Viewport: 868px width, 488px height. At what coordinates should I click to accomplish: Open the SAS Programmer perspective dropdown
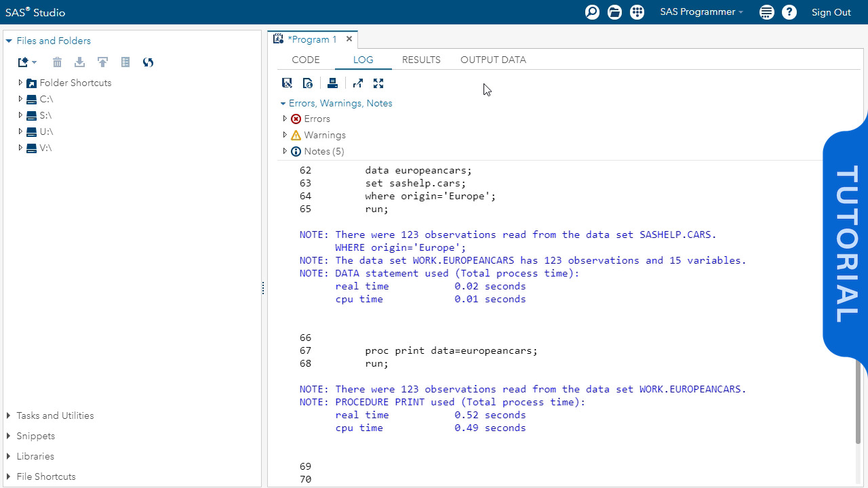pyautogui.click(x=702, y=12)
